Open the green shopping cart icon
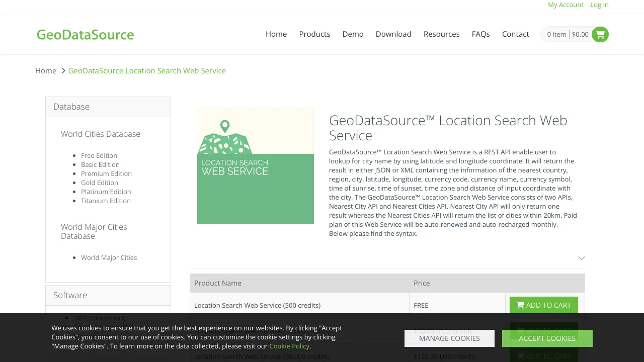The height and width of the screenshot is (362, 644). click(600, 34)
